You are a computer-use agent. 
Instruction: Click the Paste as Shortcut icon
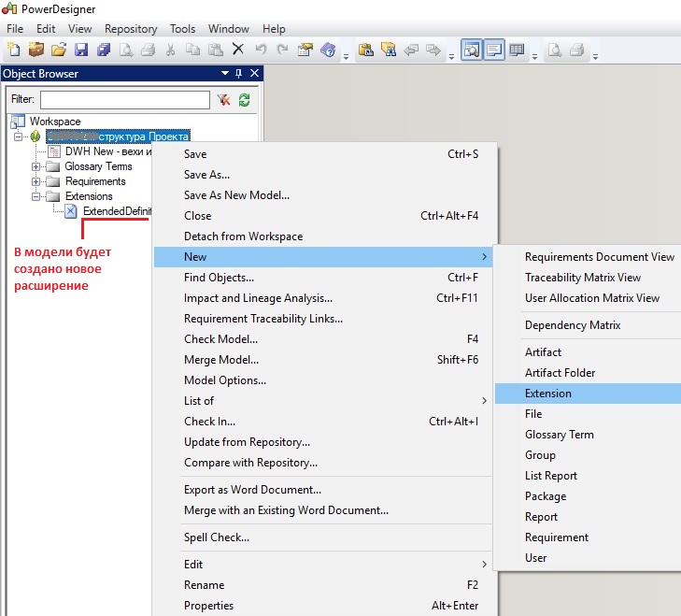coord(366,50)
